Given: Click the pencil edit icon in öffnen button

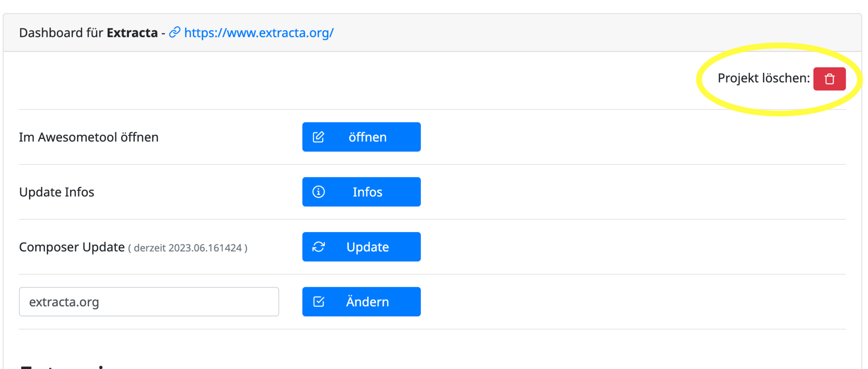Looking at the screenshot, I should click(319, 137).
